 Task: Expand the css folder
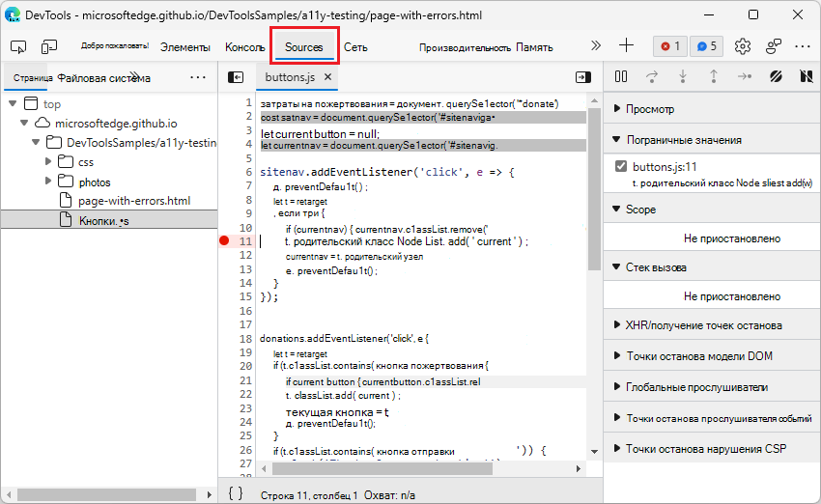pyautogui.click(x=48, y=161)
